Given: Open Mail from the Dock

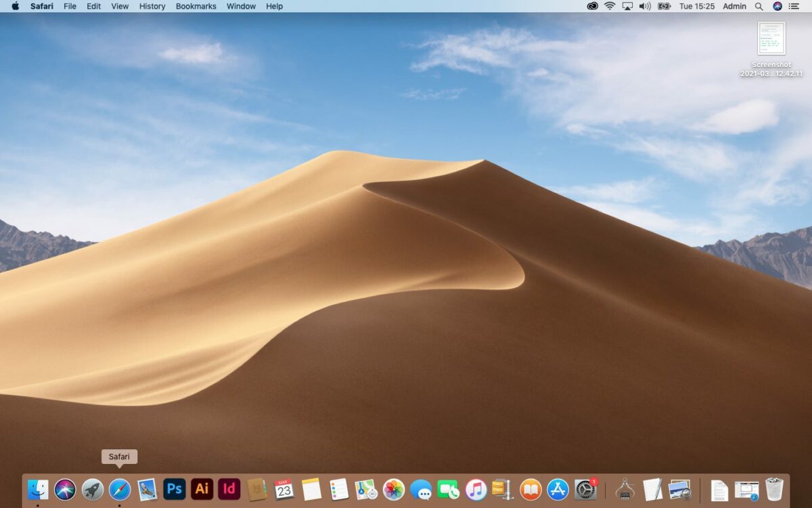Looking at the screenshot, I should (147, 489).
